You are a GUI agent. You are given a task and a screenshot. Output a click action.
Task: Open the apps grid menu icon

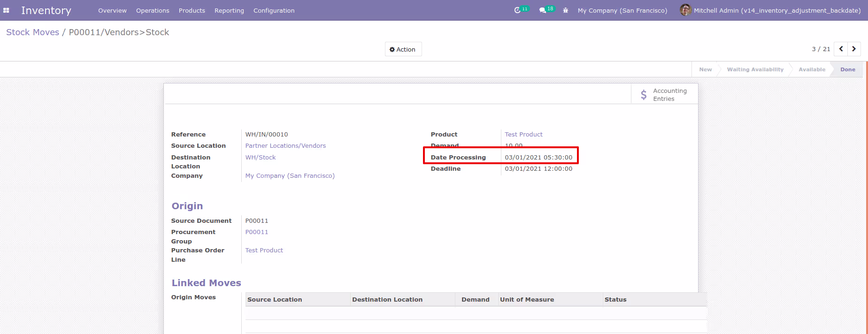[6, 10]
